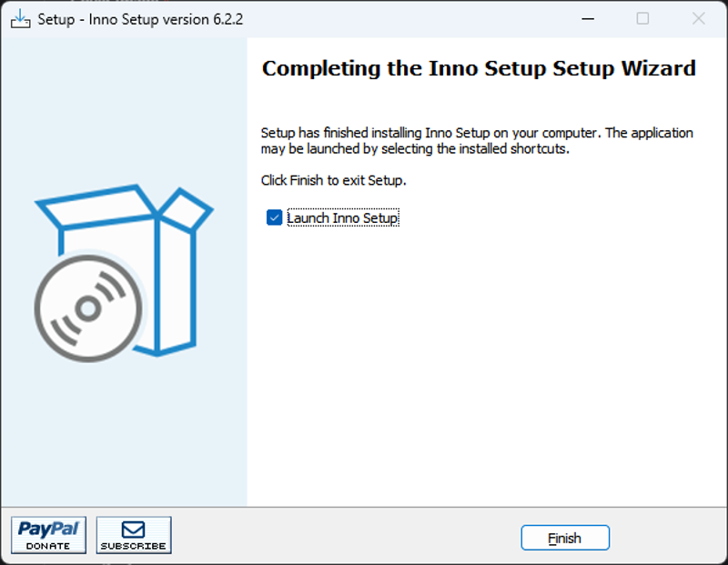Click blank white area below the checkbox
The height and width of the screenshot is (565, 728).
(x=483, y=362)
